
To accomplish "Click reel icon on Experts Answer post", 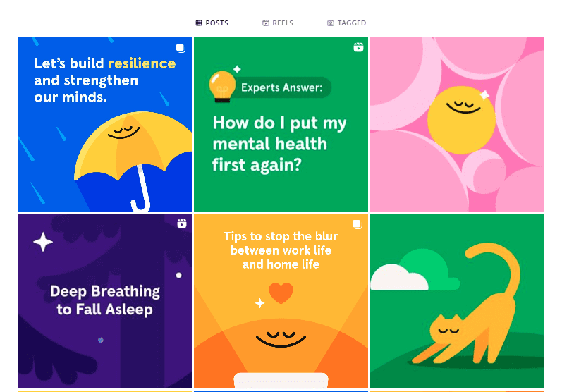I will pyautogui.click(x=358, y=47).
